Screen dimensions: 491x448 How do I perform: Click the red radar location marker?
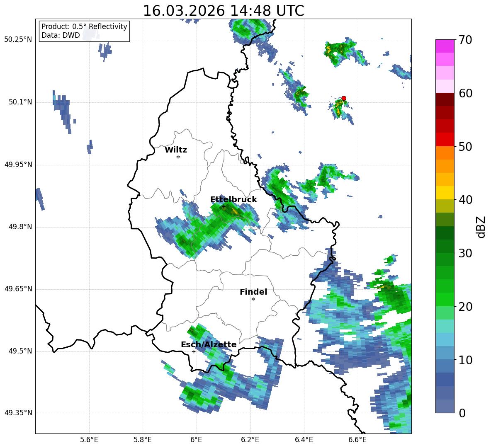(x=343, y=98)
